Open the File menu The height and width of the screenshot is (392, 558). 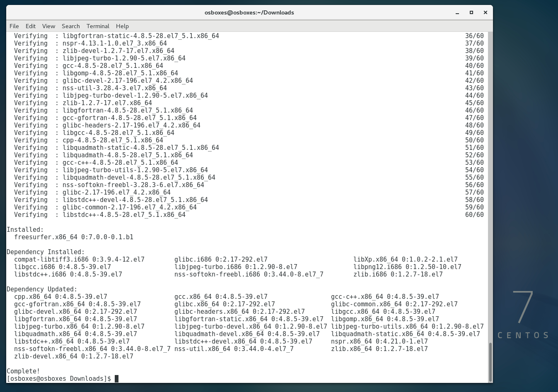pyautogui.click(x=14, y=26)
